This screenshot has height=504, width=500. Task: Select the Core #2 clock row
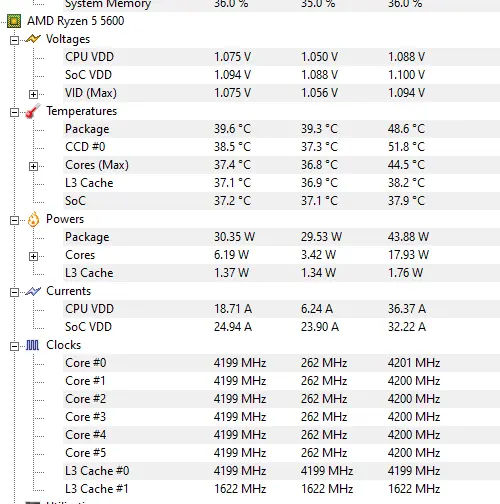pyautogui.click(x=281, y=399)
